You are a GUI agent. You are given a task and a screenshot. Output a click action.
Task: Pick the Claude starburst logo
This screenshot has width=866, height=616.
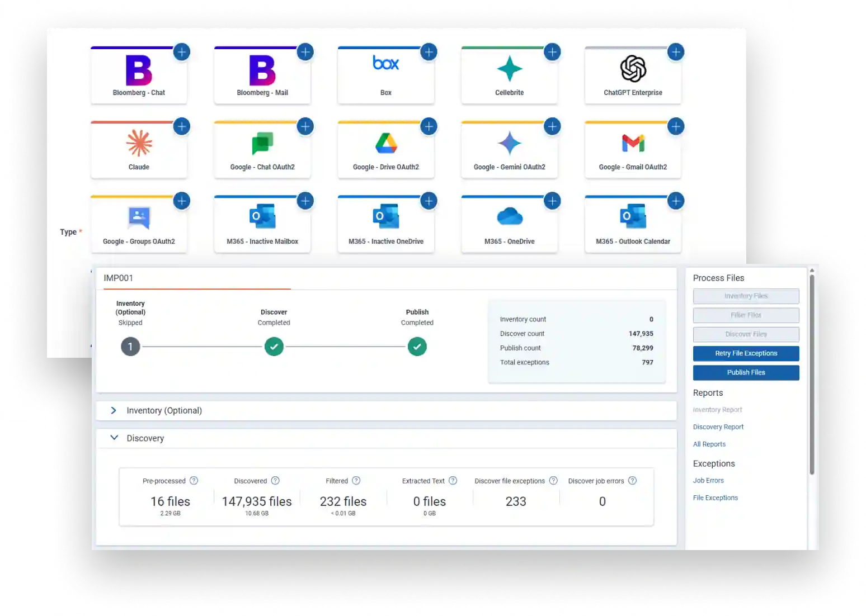pyautogui.click(x=139, y=143)
